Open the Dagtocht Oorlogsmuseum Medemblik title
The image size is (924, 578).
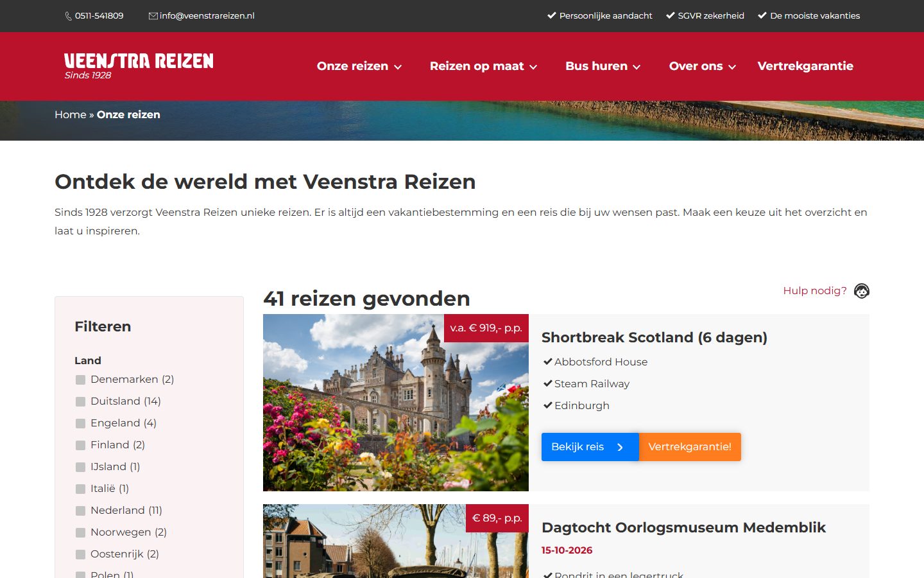683,528
